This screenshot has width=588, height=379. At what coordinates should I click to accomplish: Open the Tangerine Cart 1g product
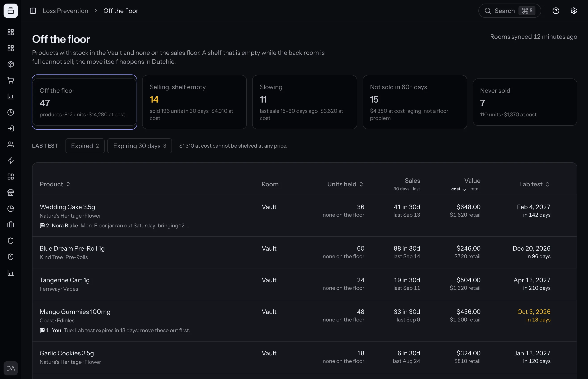(65, 280)
